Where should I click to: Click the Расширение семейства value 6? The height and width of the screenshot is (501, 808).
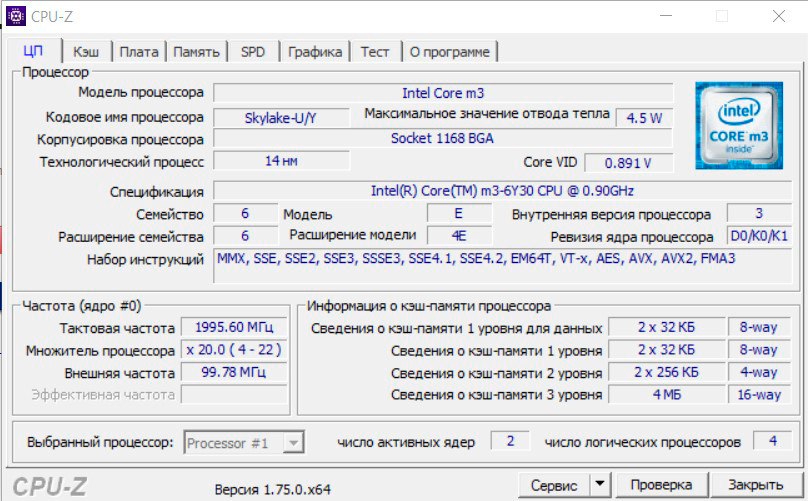[x=245, y=236]
